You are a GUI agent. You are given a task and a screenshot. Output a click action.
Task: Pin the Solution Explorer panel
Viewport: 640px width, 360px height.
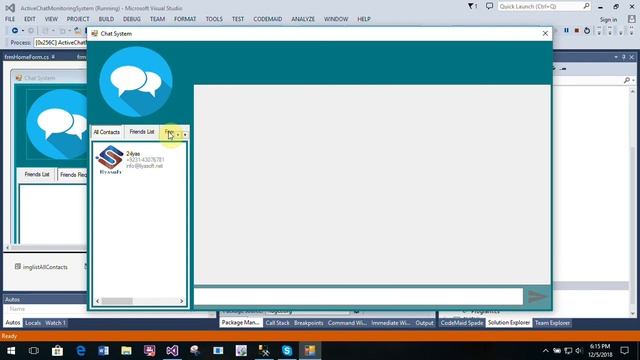click(x=624, y=57)
